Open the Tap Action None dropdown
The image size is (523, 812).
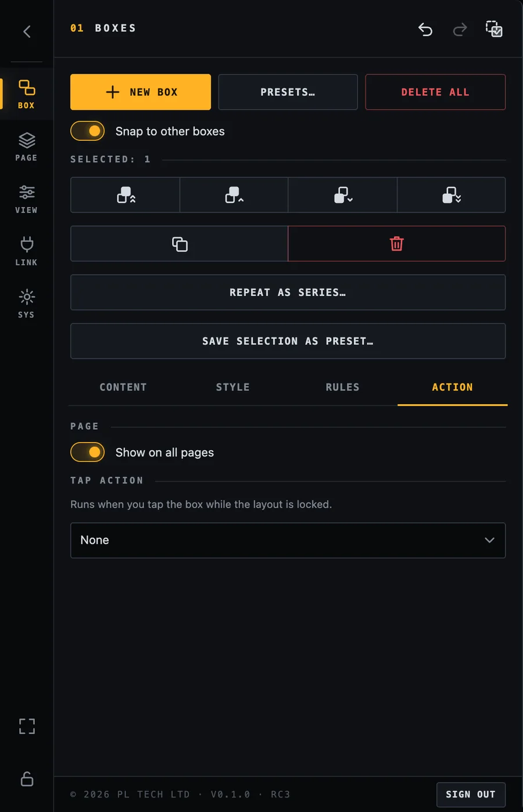click(x=288, y=540)
